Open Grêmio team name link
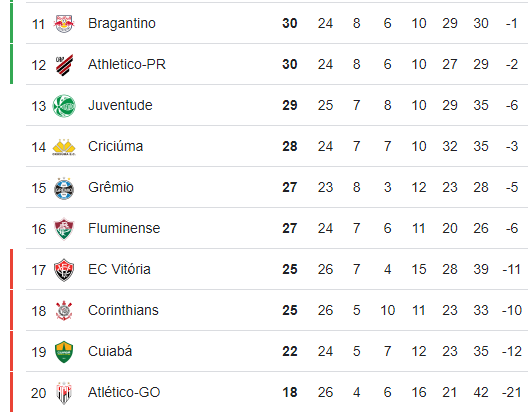The width and height of the screenshot is (528, 413). pyautogui.click(x=111, y=187)
